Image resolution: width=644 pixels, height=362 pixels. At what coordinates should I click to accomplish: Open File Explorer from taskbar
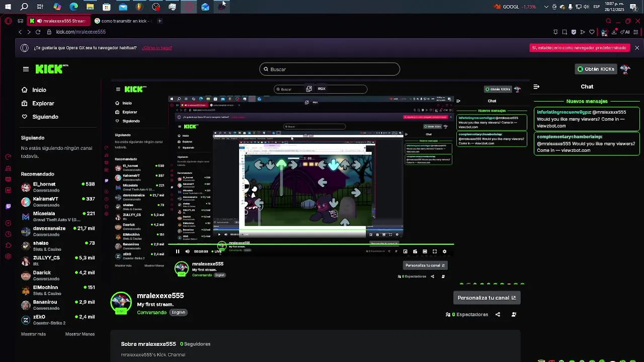click(90, 7)
